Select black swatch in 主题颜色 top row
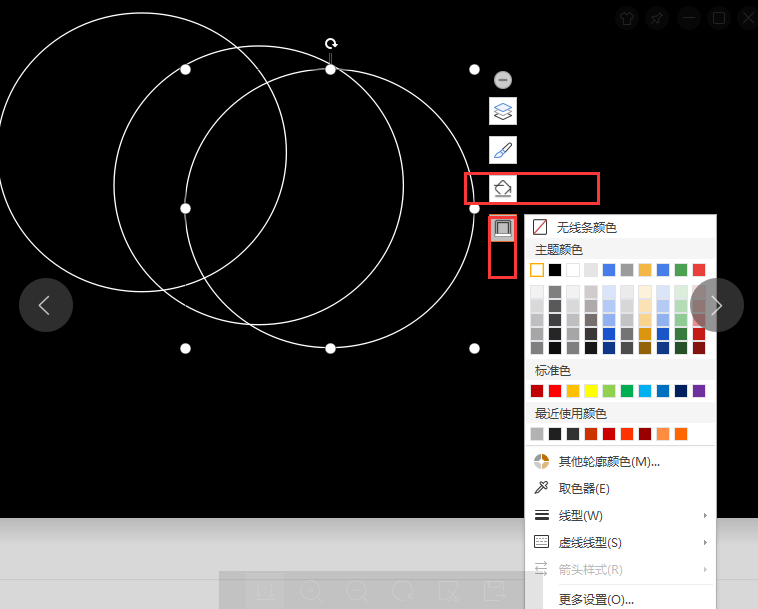The image size is (758, 609). pos(555,270)
